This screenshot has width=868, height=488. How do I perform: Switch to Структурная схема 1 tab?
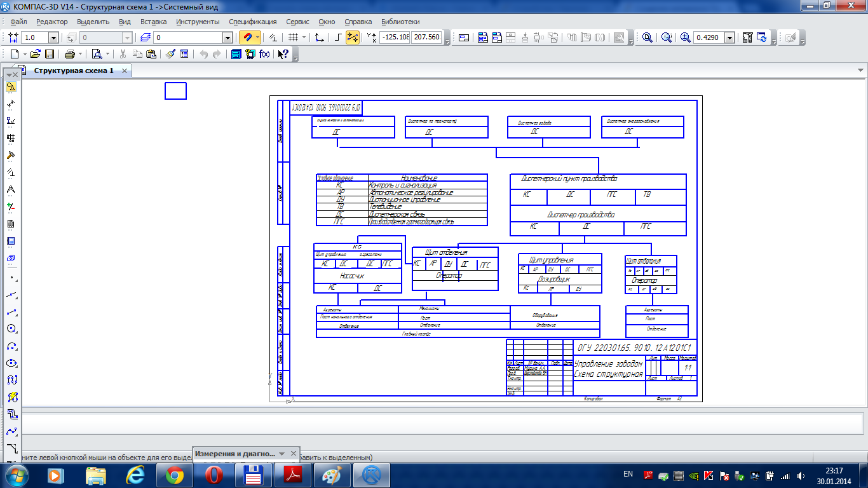click(x=74, y=71)
